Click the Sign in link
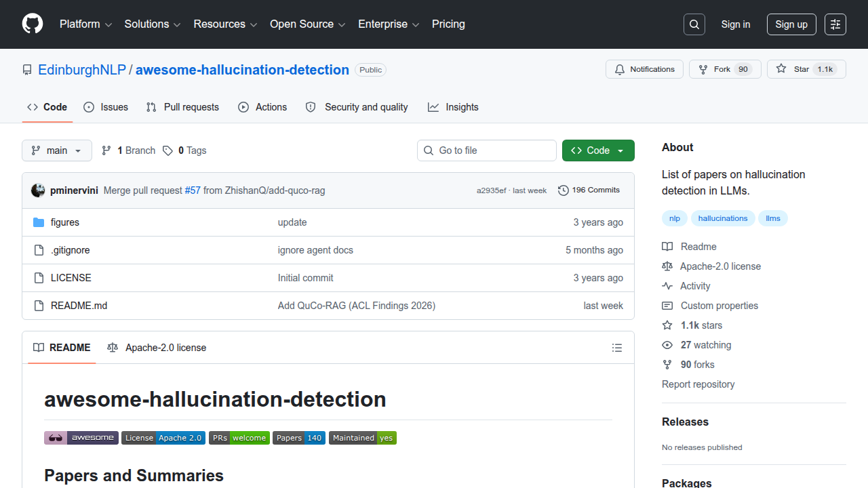The width and height of the screenshot is (868, 488). (x=736, y=24)
